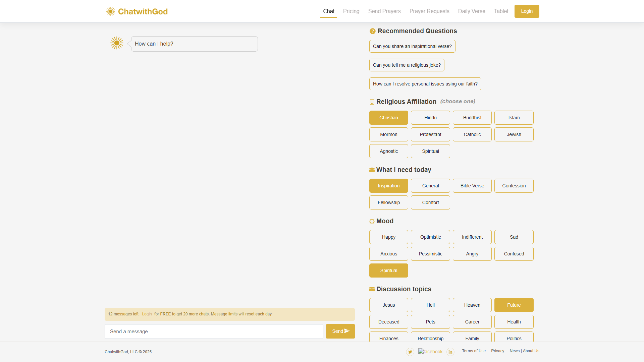
Task: Open the Tablet page
Action: 501,11
